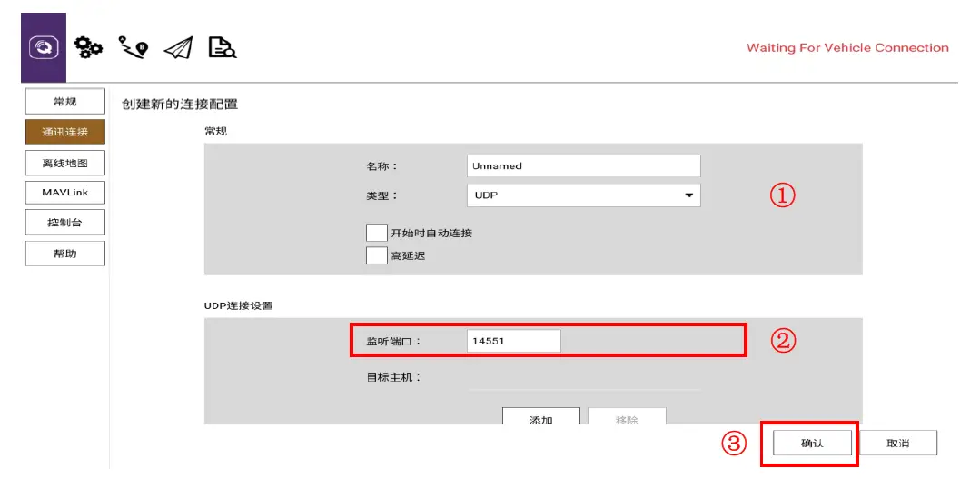Enable 开始时自动连接 checkbox
This screenshot has width=980, height=479.
tap(376, 233)
